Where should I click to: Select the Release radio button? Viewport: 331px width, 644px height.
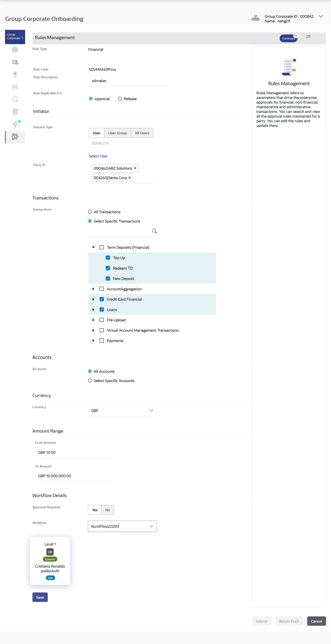coord(120,99)
